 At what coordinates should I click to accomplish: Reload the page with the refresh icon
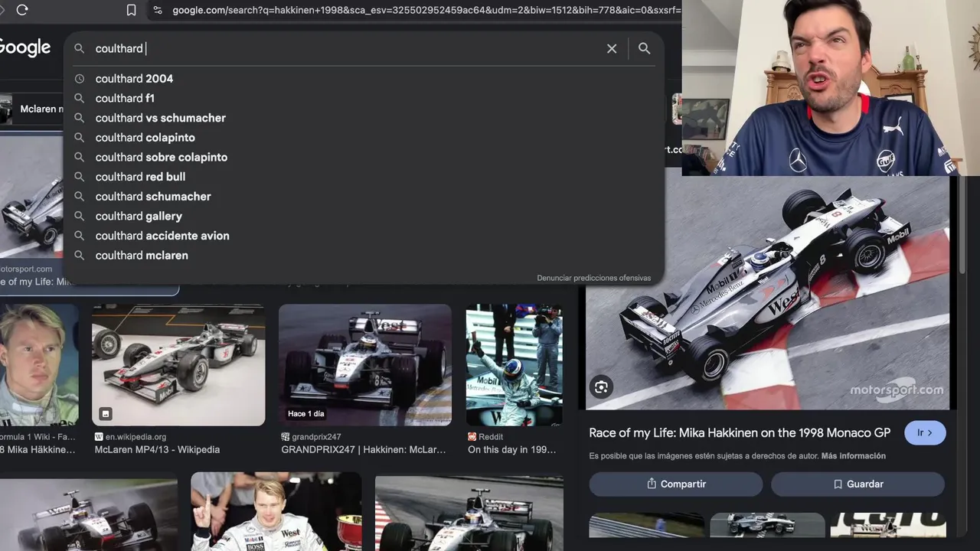[22, 10]
